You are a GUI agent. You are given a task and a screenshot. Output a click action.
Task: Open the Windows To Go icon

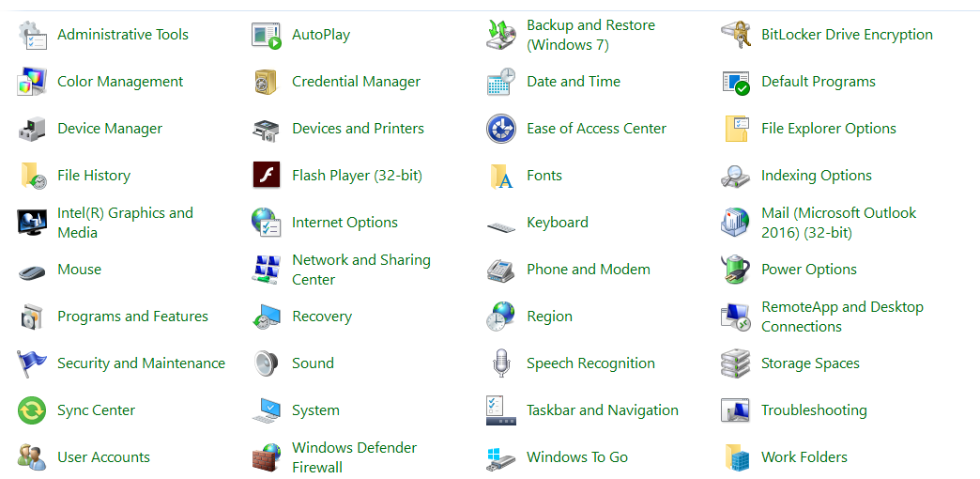coord(501,457)
